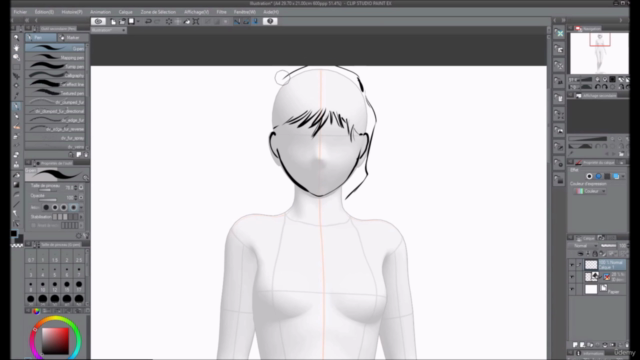640x360 pixels.
Task: Select the G-pen brush
Action: coord(55,48)
